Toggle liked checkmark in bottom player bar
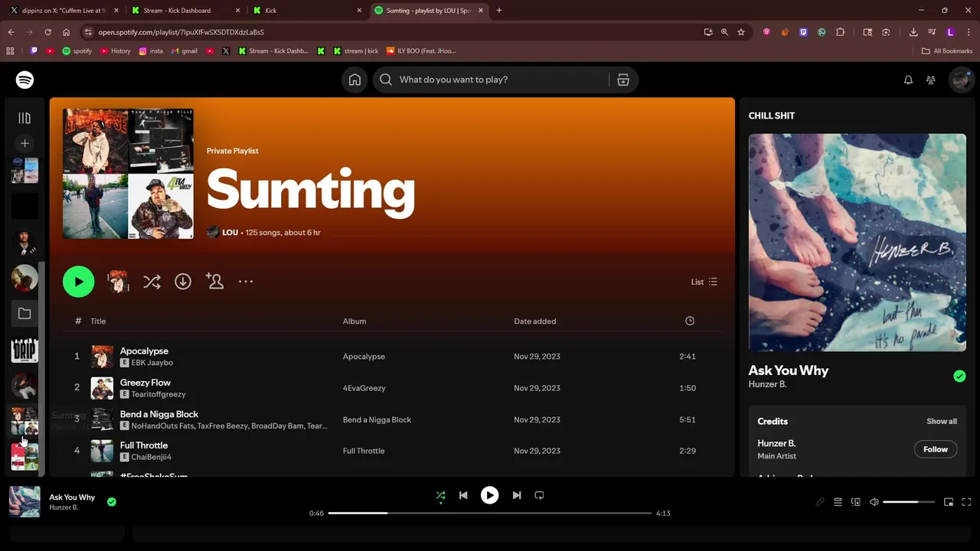980x551 pixels. coord(112,502)
